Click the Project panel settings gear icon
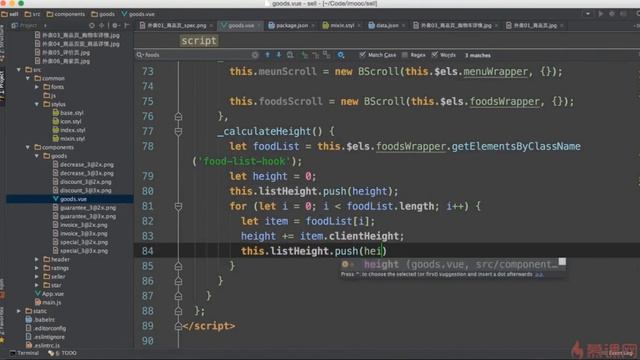 pos(115,25)
